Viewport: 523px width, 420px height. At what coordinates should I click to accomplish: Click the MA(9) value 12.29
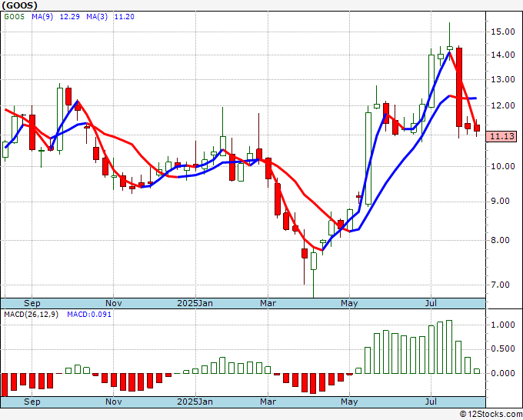(x=69, y=16)
